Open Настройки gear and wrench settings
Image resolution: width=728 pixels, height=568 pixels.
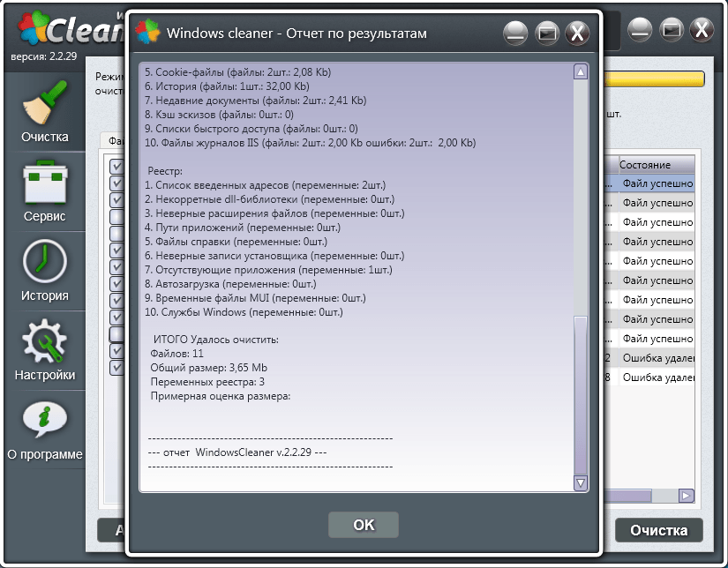tap(45, 350)
